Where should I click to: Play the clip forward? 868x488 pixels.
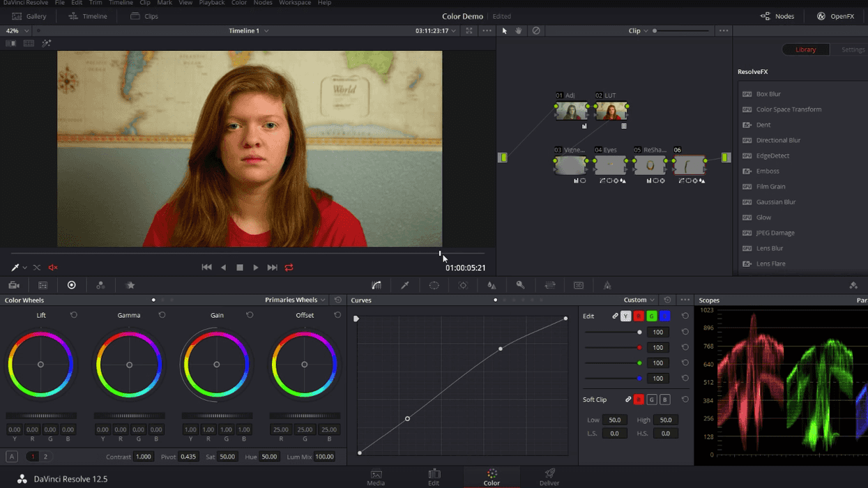pos(256,268)
